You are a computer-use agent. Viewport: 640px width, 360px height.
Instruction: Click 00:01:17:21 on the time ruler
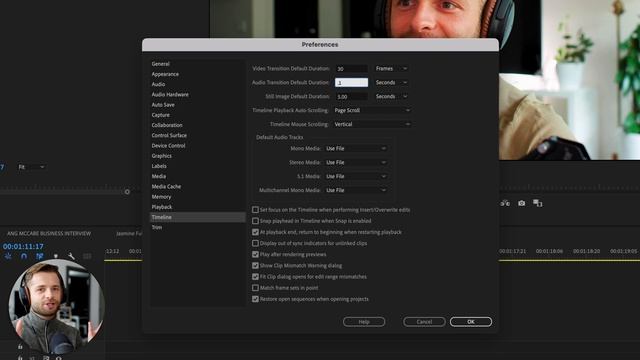[513, 251]
